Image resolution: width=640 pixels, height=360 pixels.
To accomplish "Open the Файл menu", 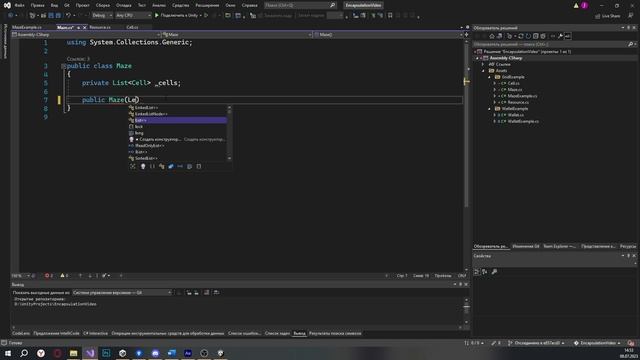I will click(19, 5).
